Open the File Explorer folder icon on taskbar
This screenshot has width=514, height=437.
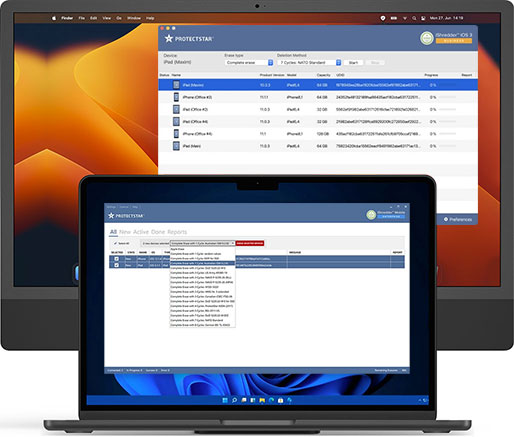pos(262,400)
